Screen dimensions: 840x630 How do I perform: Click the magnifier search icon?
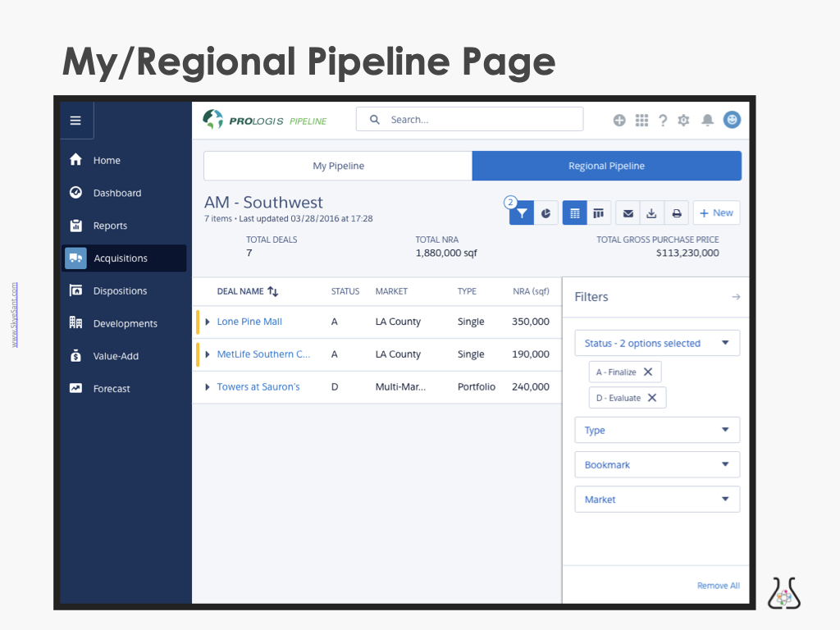coord(375,120)
